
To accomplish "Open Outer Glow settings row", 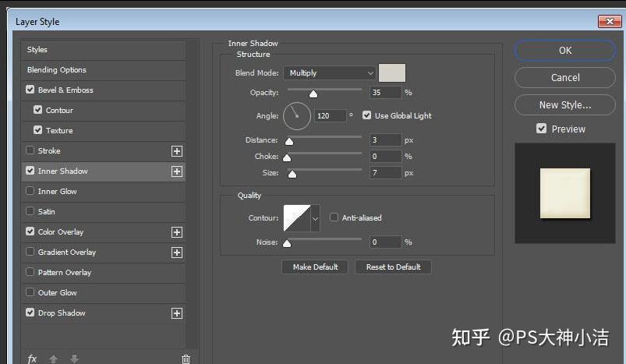I will [x=104, y=293].
